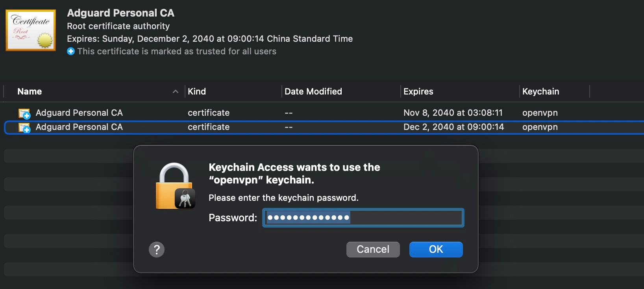This screenshot has width=644, height=289.
Task: Confirm the password with OK
Action: [x=436, y=249]
